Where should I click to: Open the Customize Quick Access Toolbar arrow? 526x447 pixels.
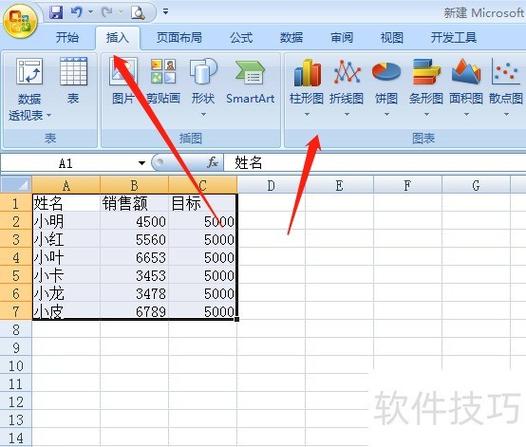pos(165,12)
